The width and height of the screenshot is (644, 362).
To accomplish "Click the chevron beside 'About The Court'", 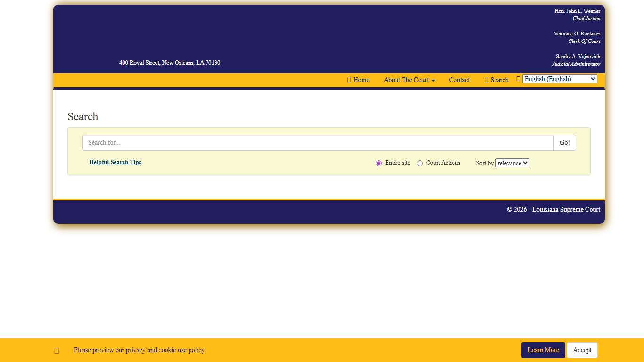I will [x=433, y=80].
